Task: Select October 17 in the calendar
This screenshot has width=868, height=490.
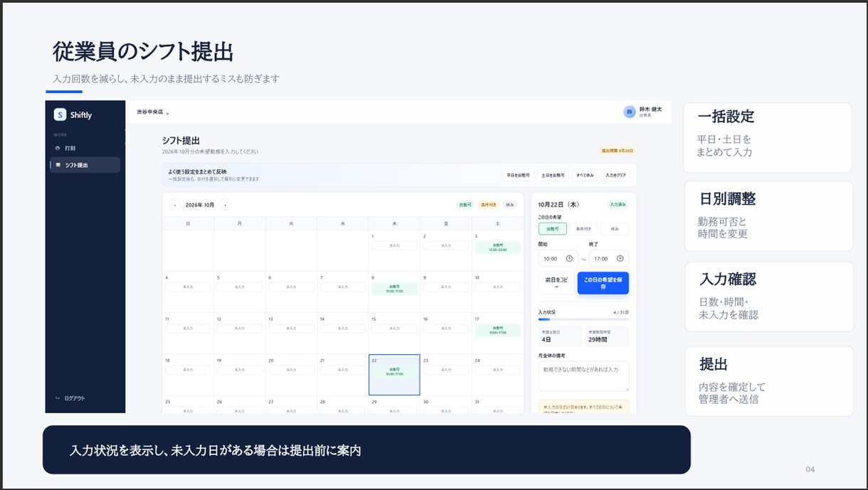Action: tap(498, 334)
